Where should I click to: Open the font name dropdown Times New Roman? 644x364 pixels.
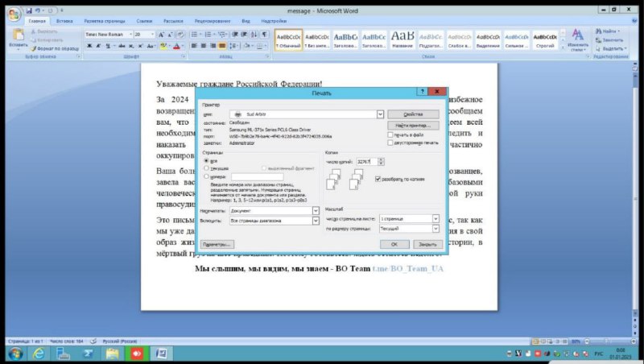tap(130, 35)
